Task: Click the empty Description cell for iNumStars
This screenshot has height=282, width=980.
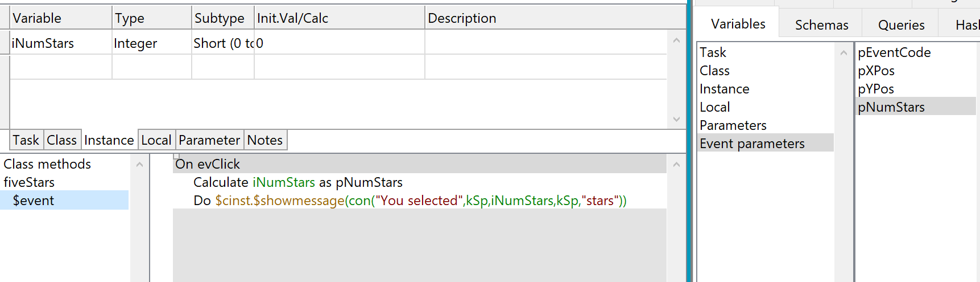Action: 545,43
